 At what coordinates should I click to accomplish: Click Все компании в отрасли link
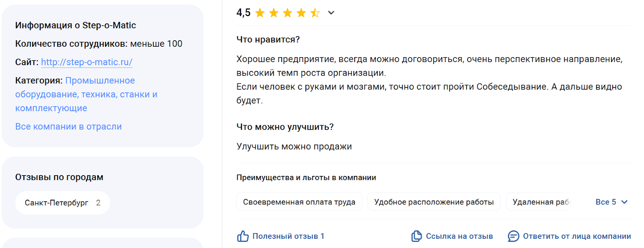[x=68, y=126]
